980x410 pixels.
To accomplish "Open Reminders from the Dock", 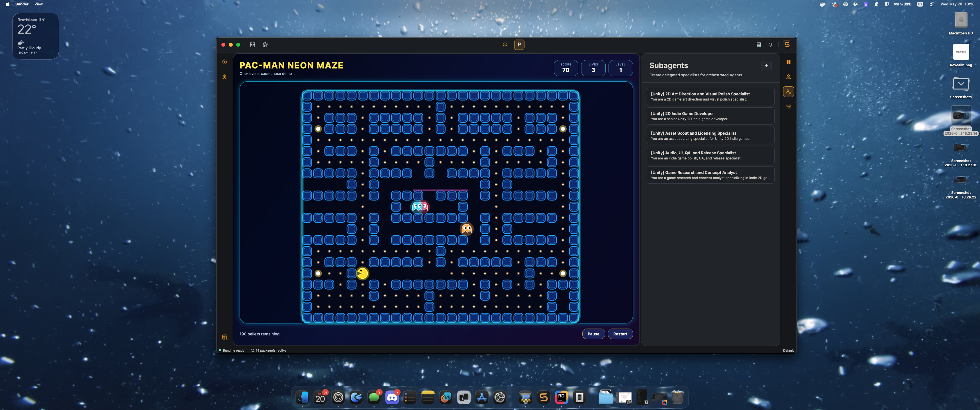I will click(x=410, y=397).
